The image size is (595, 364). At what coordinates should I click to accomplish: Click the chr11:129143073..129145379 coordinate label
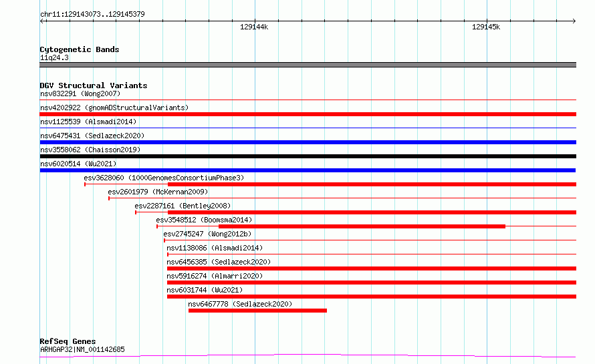click(92, 14)
